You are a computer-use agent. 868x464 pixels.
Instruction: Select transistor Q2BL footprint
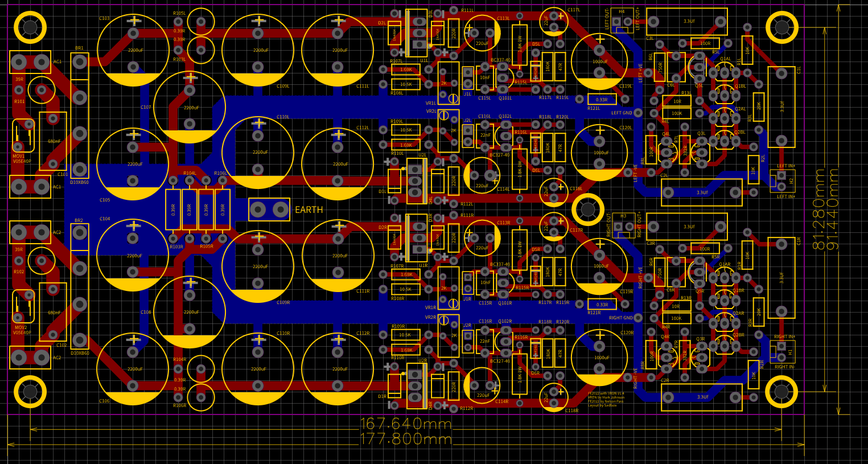(x=725, y=141)
